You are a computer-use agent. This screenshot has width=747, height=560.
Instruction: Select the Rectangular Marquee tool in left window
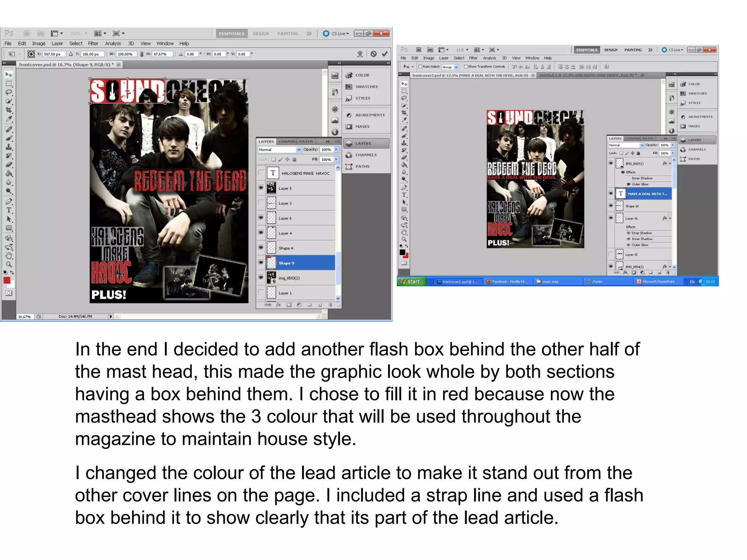pyautogui.click(x=9, y=83)
